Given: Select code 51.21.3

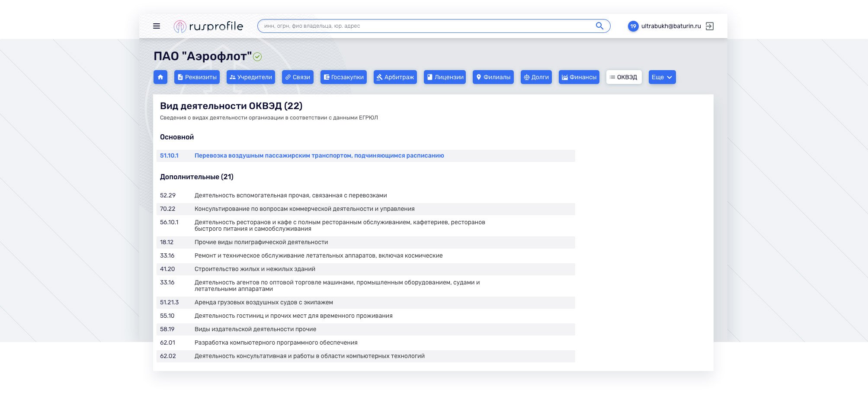Looking at the screenshot, I should (x=170, y=302).
